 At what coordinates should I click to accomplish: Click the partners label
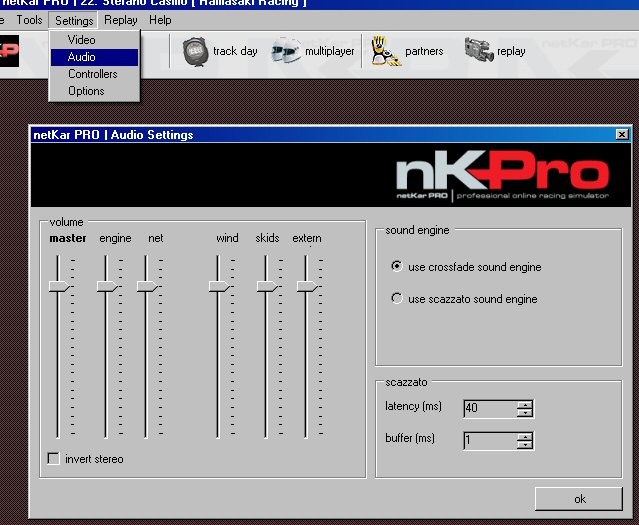coord(424,51)
